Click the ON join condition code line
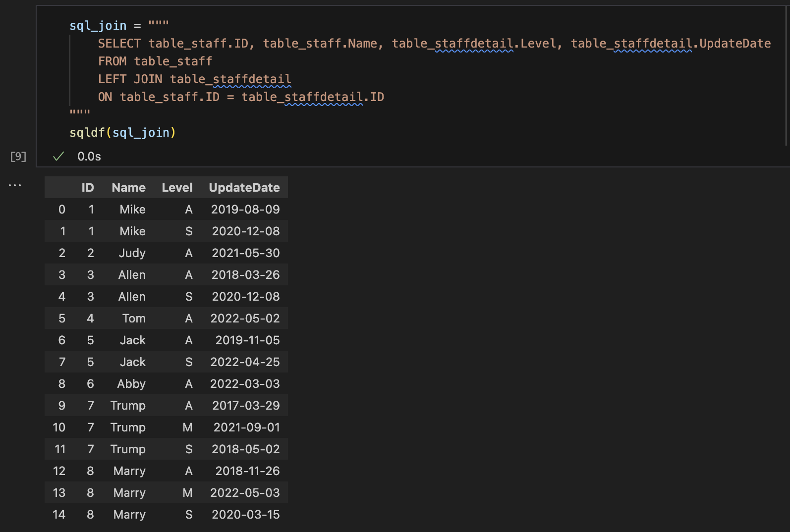 (x=241, y=97)
